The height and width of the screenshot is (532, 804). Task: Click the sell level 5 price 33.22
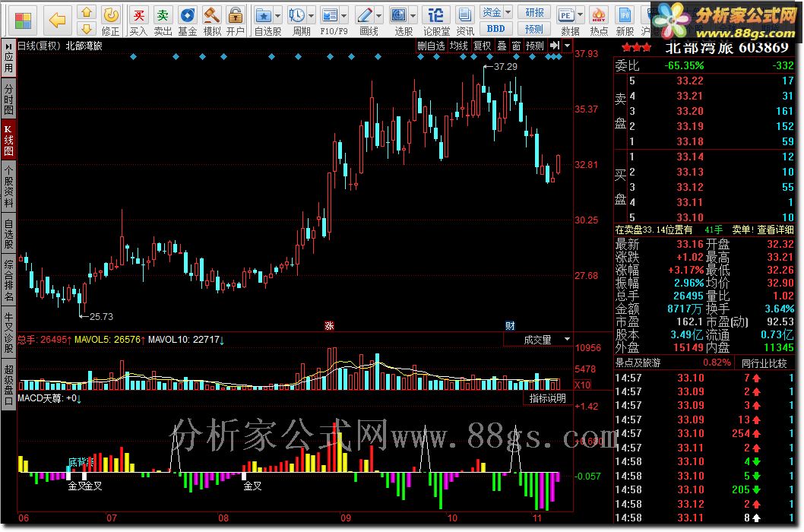click(690, 81)
